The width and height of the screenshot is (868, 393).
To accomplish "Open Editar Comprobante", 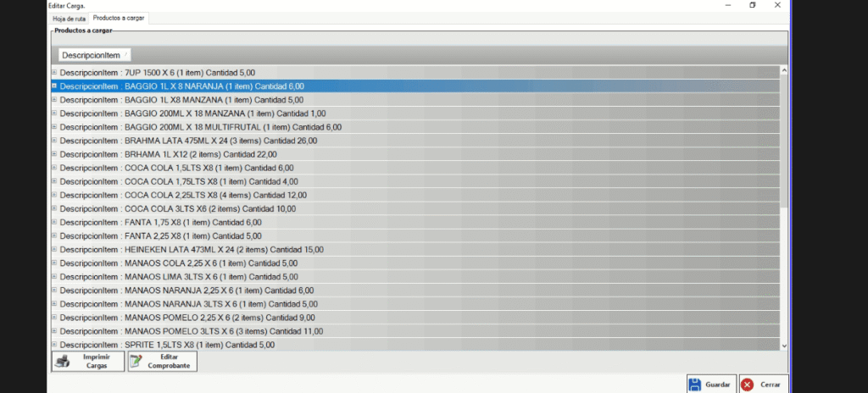I will tap(162, 362).
